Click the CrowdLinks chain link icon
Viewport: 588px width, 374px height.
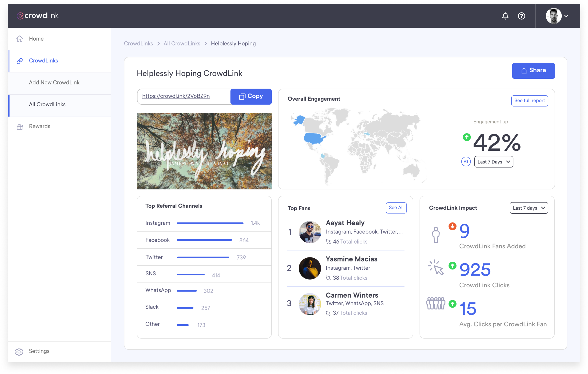(x=20, y=61)
